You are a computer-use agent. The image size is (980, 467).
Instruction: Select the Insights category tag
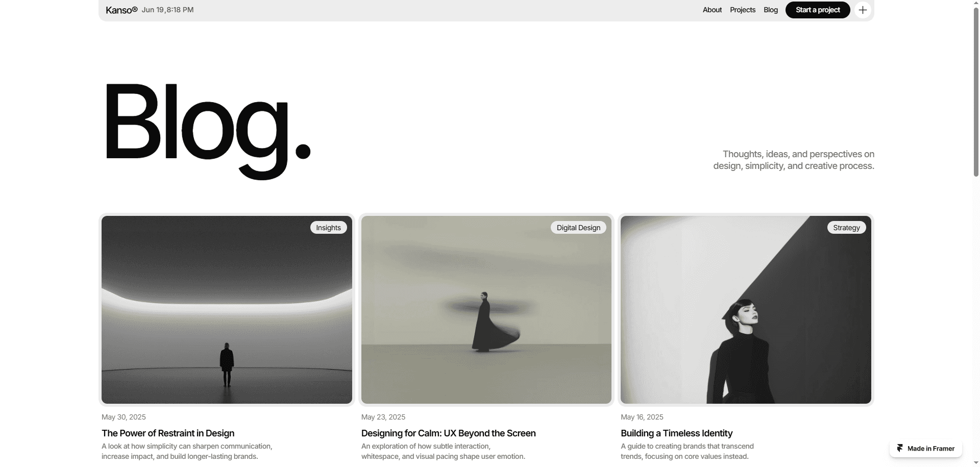(328, 228)
